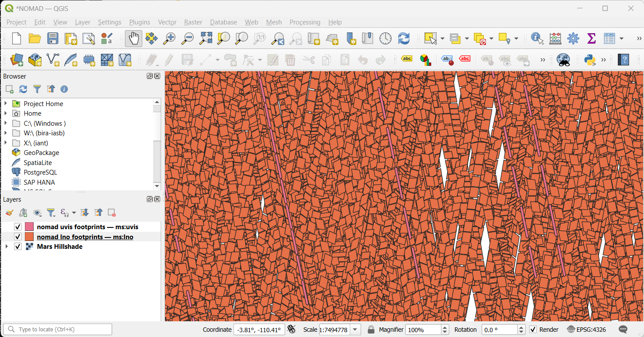The image size is (644, 337).
Task: Open the Raster menu
Action: point(193,22)
